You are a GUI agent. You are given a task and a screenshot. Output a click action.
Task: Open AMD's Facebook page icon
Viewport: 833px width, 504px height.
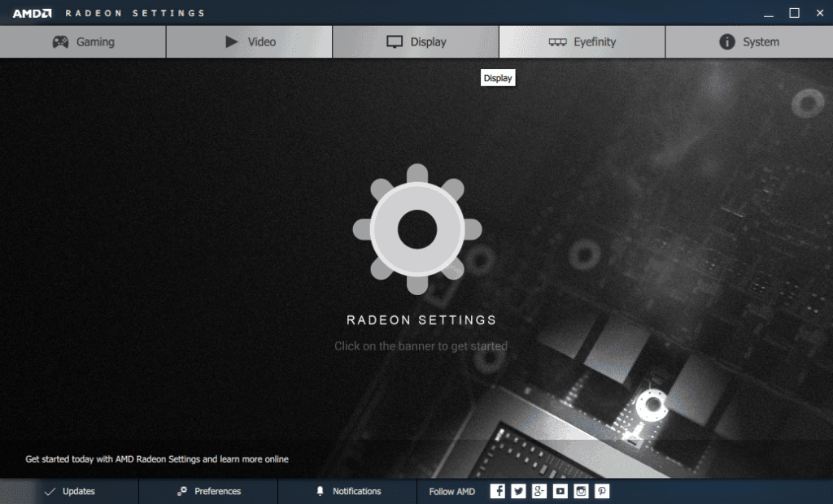pos(498,491)
